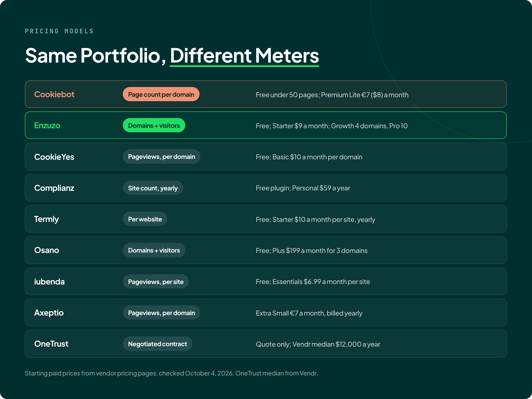The width and height of the screenshot is (532, 399).
Task: Select the Osano vendor name
Action: click(x=47, y=250)
